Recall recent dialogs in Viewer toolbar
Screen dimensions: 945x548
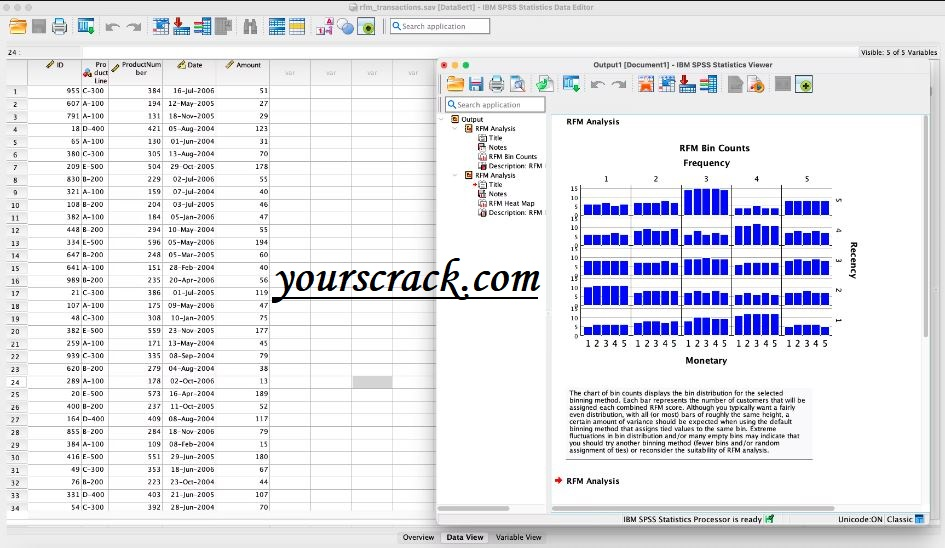point(571,84)
